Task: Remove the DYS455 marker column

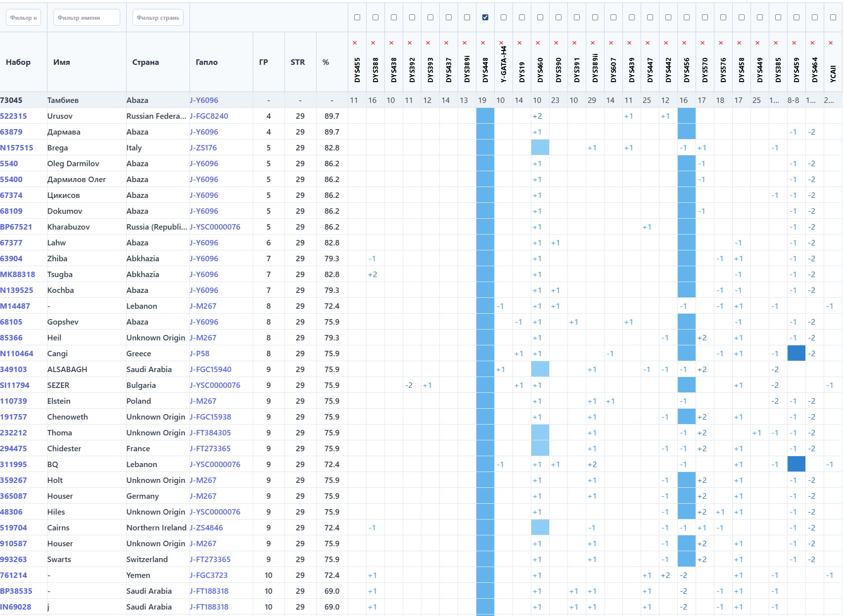Action: (355, 43)
